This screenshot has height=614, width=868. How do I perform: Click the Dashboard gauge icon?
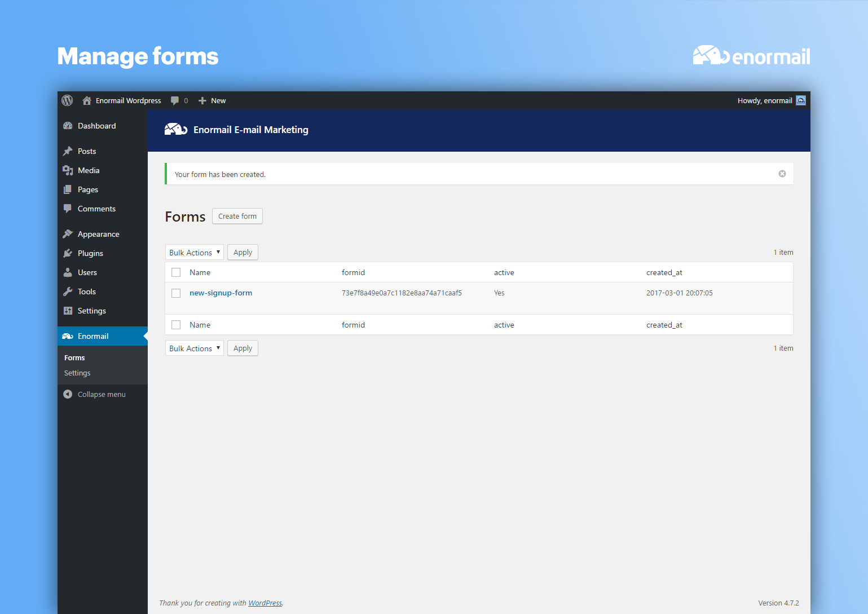68,126
